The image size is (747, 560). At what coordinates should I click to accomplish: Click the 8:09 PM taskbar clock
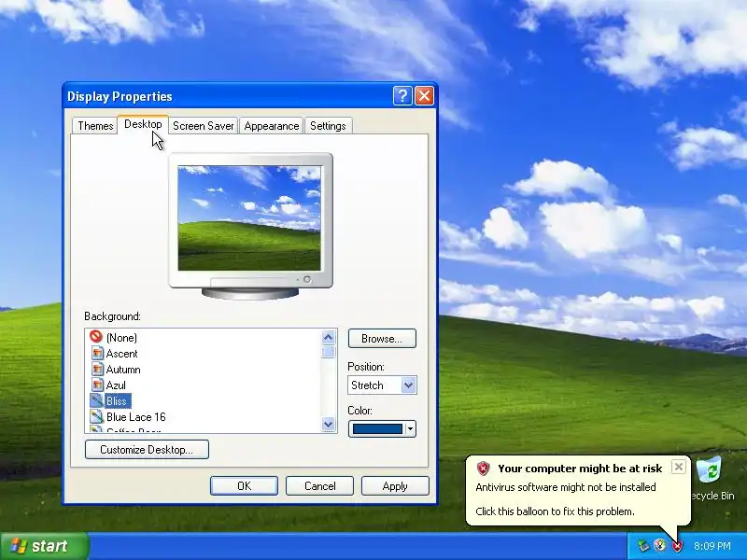click(x=712, y=546)
